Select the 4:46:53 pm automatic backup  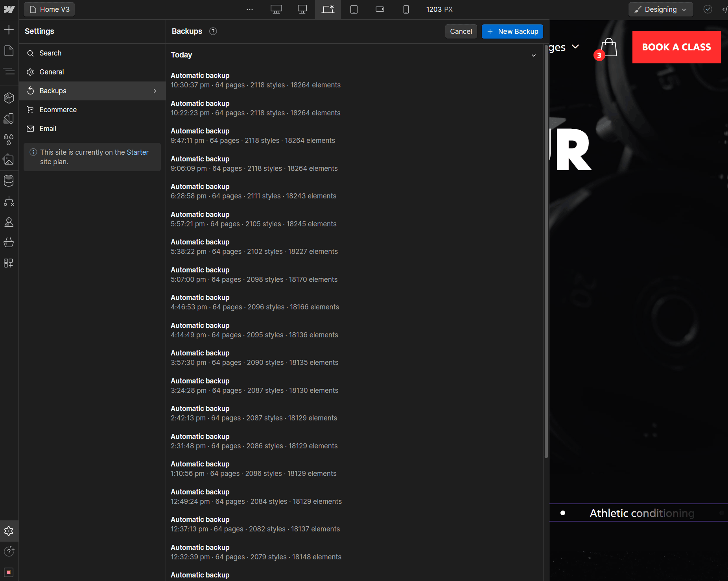click(355, 302)
